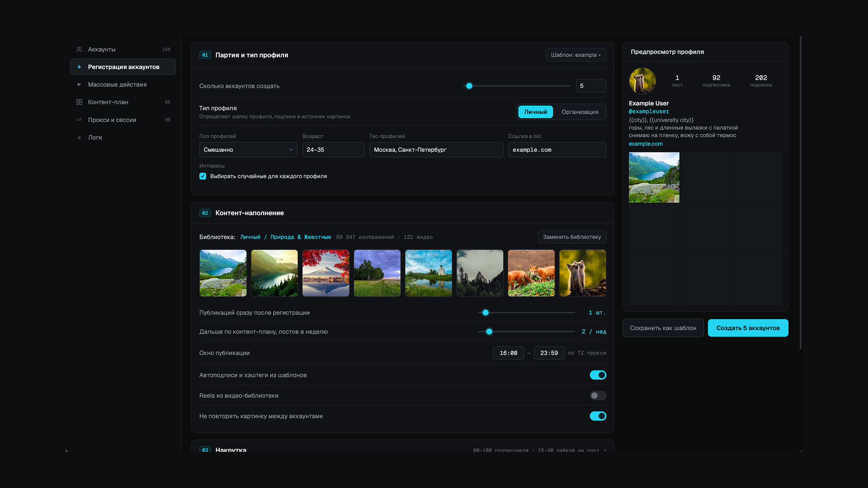868x488 pixels.
Task: Open Аккаунты in the sidebar
Action: click(123, 49)
